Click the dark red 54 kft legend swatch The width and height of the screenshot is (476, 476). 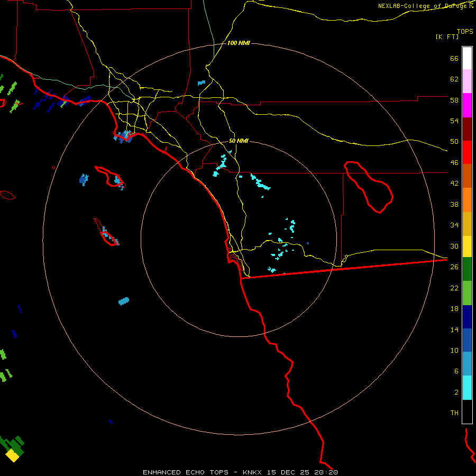(467, 129)
